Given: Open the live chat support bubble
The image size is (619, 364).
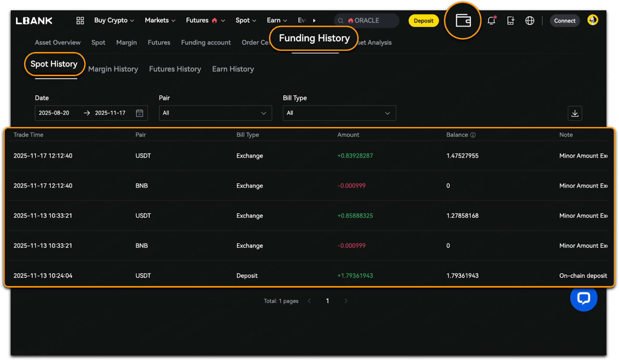Looking at the screenshot, I should (x=583, y=298).
